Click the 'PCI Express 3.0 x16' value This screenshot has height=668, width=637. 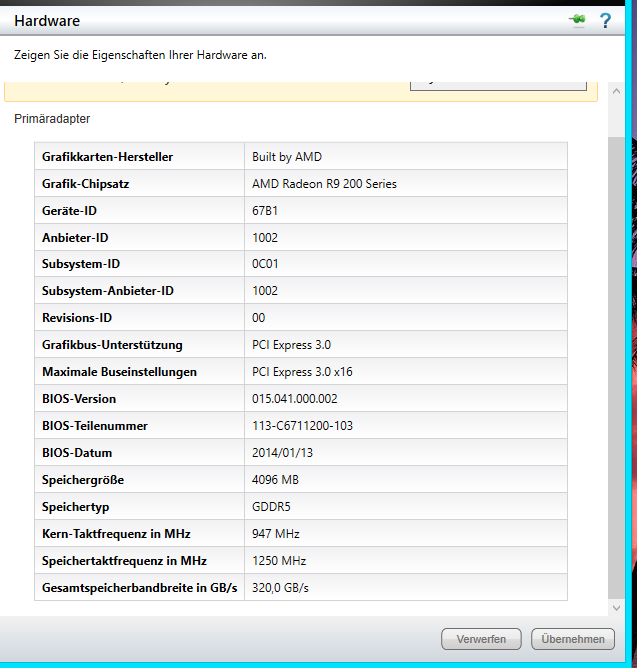click(302, 372)
